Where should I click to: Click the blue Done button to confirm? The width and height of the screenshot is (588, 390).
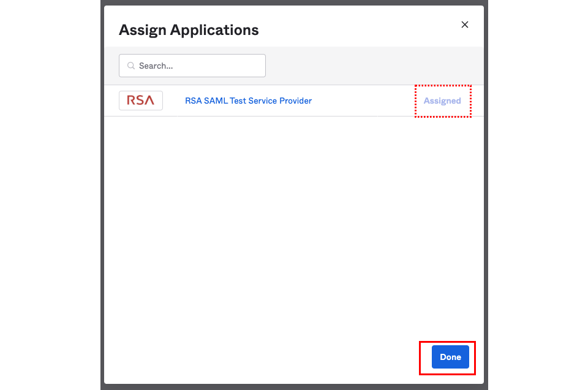tap(450, 357)
